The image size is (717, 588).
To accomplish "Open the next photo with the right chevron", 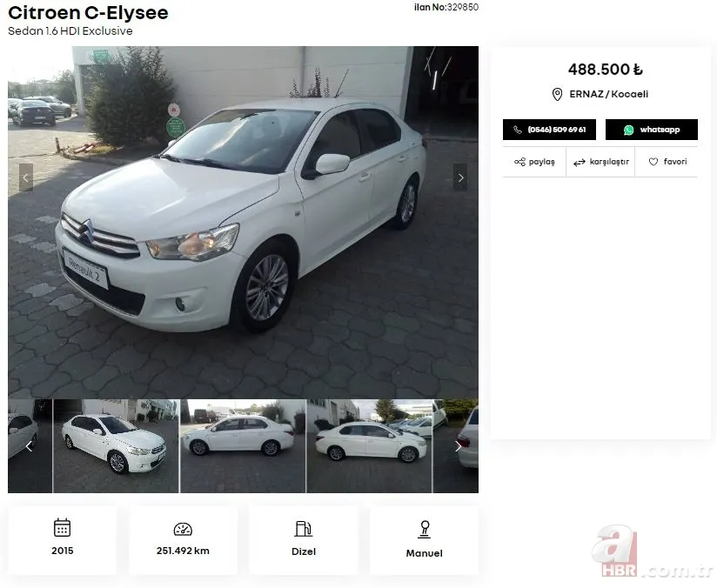I will pos(460,177).
